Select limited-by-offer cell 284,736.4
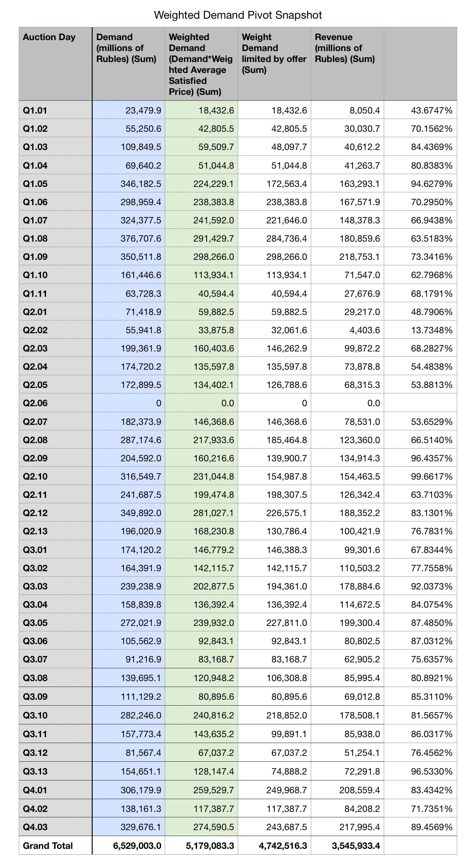The image size is (475, 868). [x=275, y=238]
